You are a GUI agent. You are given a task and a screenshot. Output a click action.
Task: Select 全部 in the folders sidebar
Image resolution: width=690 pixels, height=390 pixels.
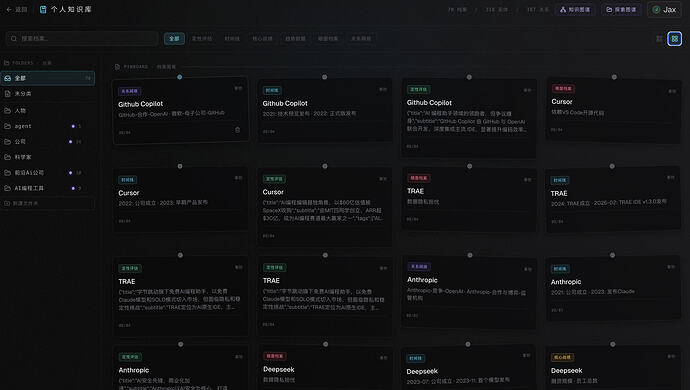pyautogui.click(x=48, y=78)
